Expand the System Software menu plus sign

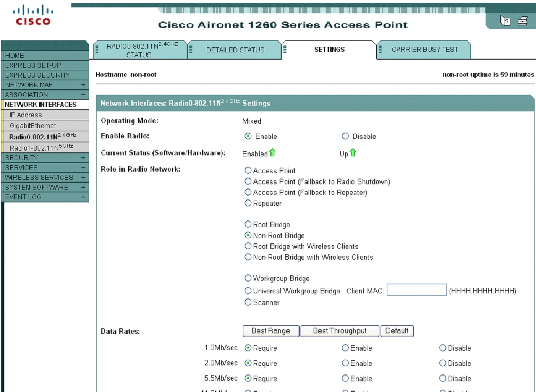coord(83,187)
